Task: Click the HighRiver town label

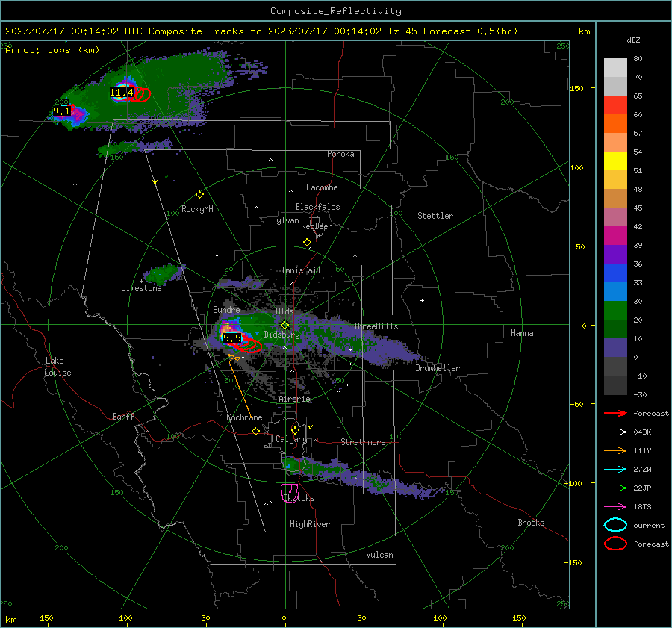Action: [310, 524]
